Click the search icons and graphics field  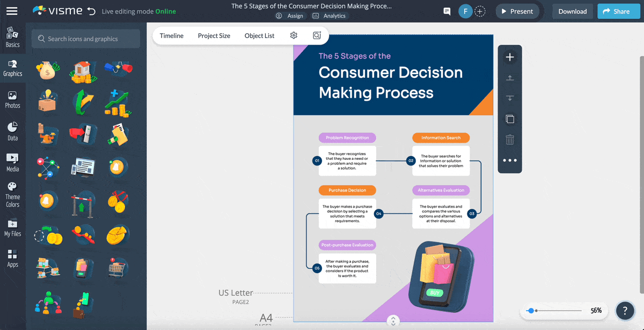click(x=86, y=39)
